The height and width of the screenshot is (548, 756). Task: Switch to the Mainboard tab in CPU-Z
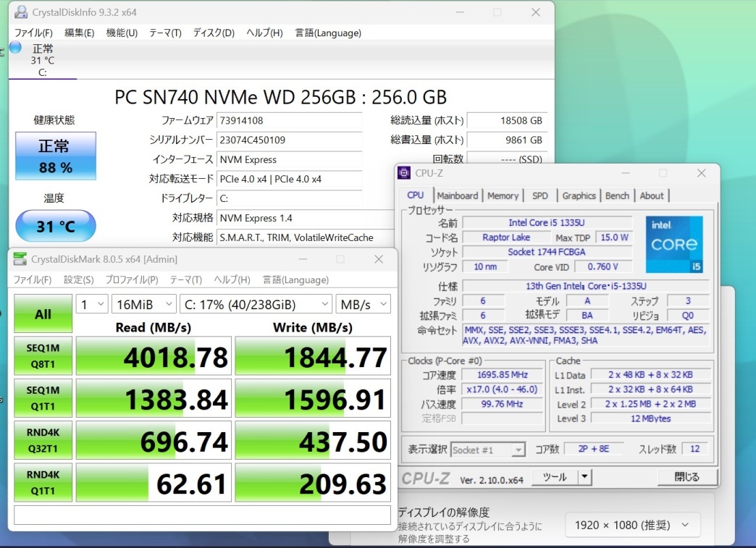(457, 195)
